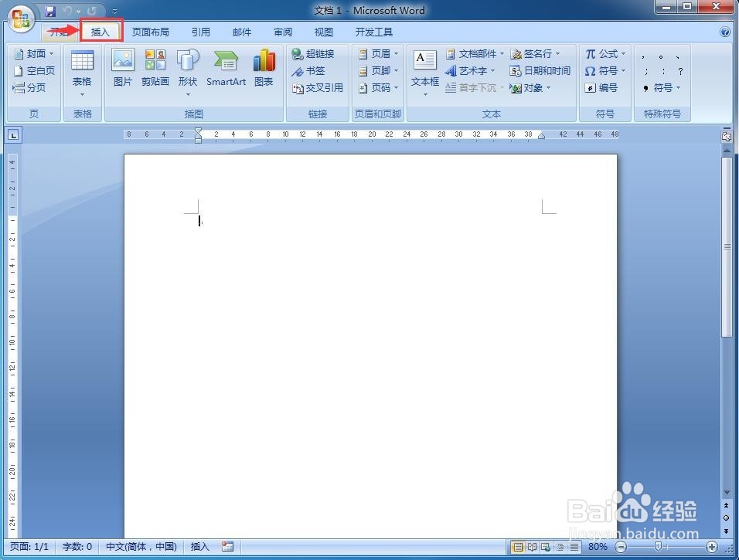Image resolution: width=739 pixels, height=560 pixels.
Task: Click the zoom out minus button
Action: [x=622, y=547]
